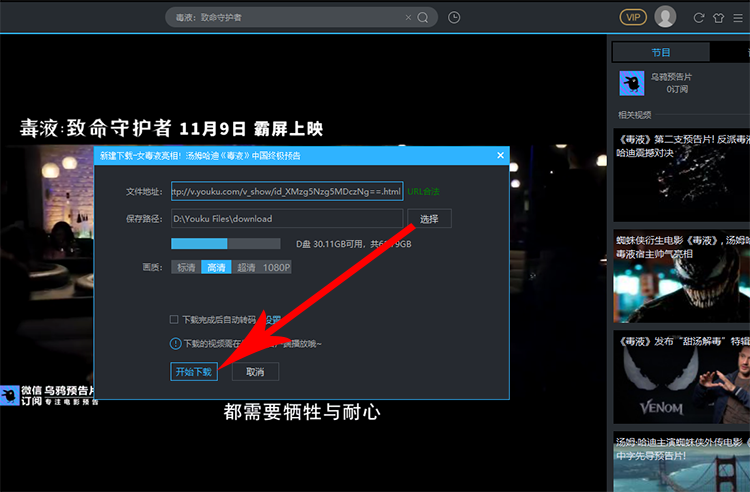Click the 开始下载 button

(x=194, y=372)
